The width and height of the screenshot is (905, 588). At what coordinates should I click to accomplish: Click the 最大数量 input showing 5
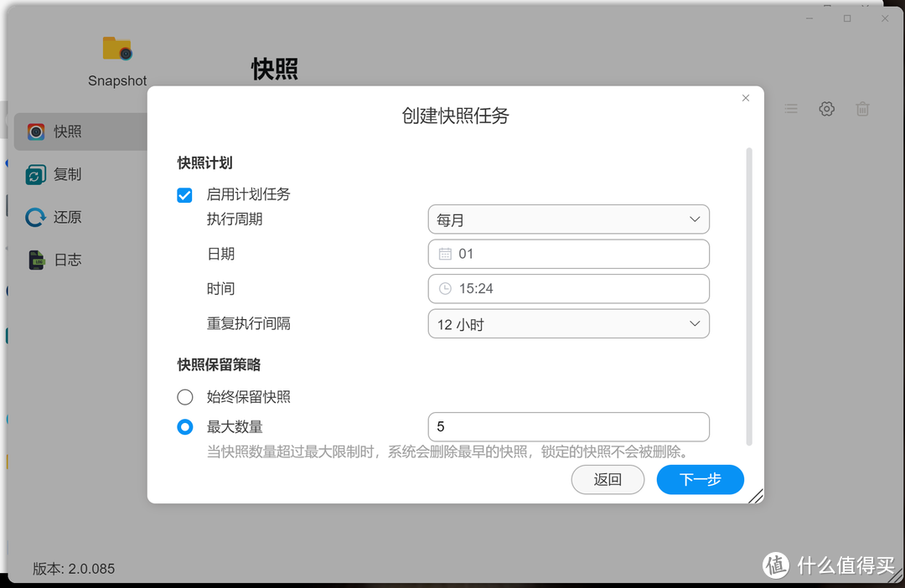pos(568,426)
